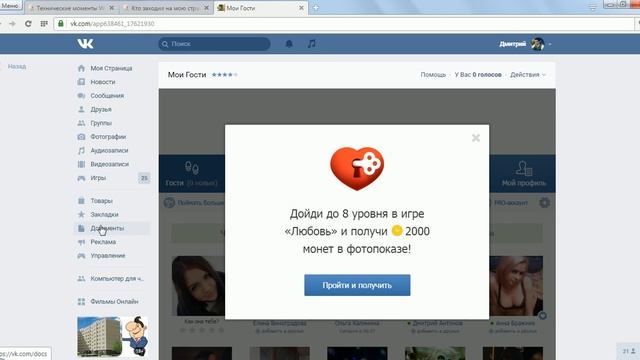Click Пройти и получить button
This screenshot has width=640, height=360.
click(x=357, y=285)
